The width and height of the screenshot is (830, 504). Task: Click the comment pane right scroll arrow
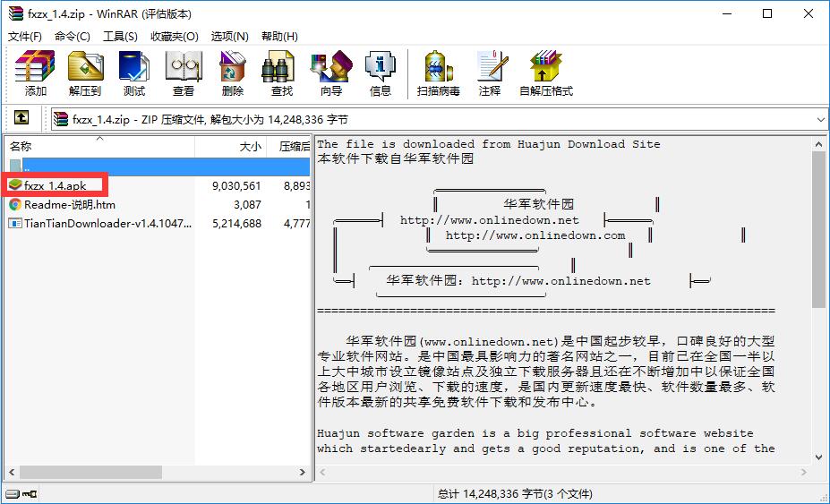[x=805, y=473]
